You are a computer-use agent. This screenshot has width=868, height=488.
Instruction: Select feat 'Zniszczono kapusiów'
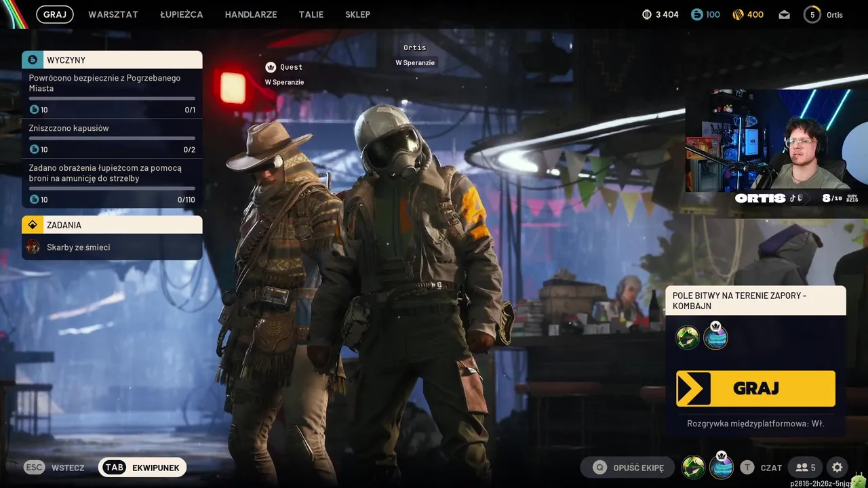tap(112, 138)
